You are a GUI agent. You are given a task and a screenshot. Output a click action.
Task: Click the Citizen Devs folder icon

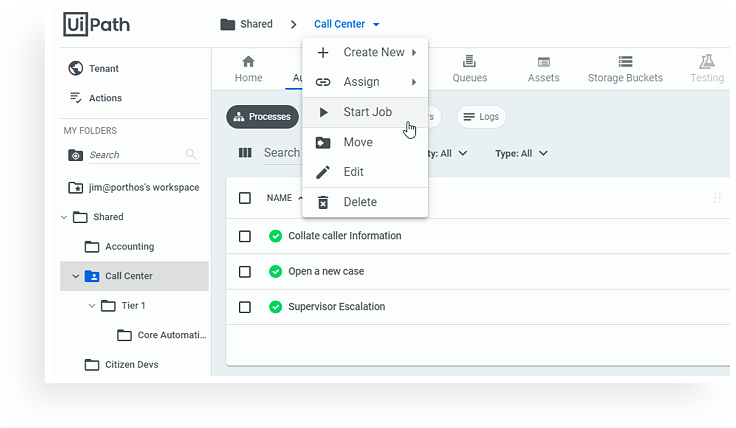(92, 365)
